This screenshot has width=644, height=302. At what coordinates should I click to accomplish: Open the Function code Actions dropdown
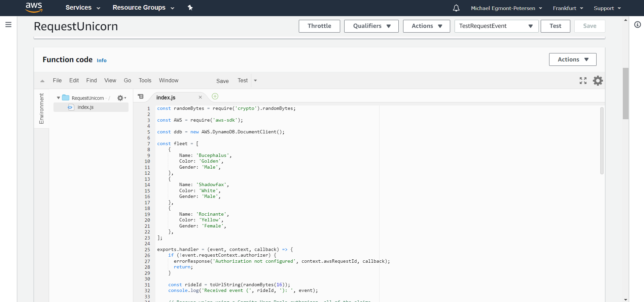pos(573,59)
